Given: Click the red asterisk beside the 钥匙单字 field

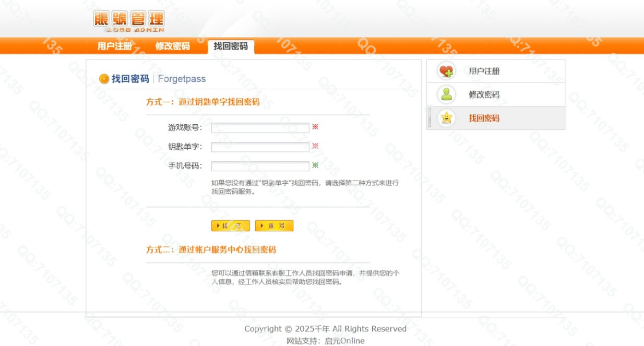Looking at the screenshot, I should point(315,146).
